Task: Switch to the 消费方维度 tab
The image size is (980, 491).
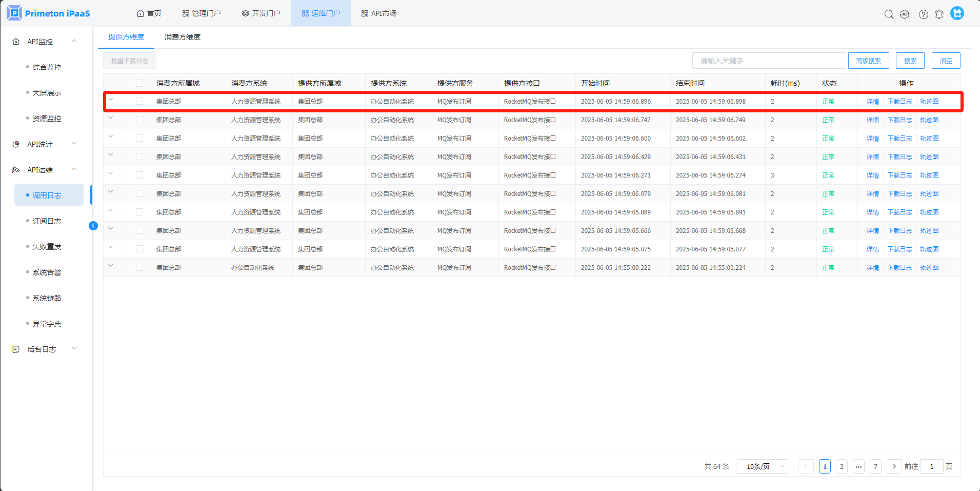Action: (183, 37)
